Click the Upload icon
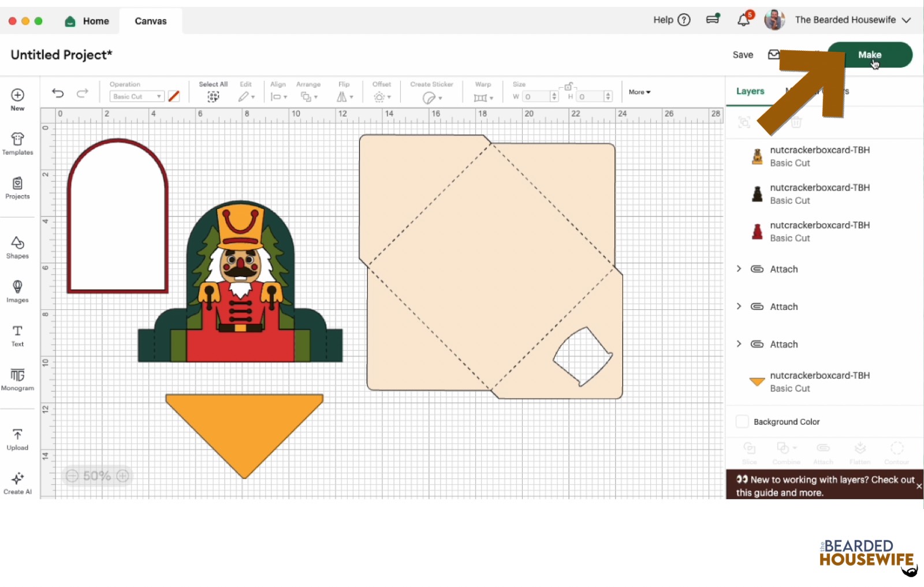 [x=17, y=439]
